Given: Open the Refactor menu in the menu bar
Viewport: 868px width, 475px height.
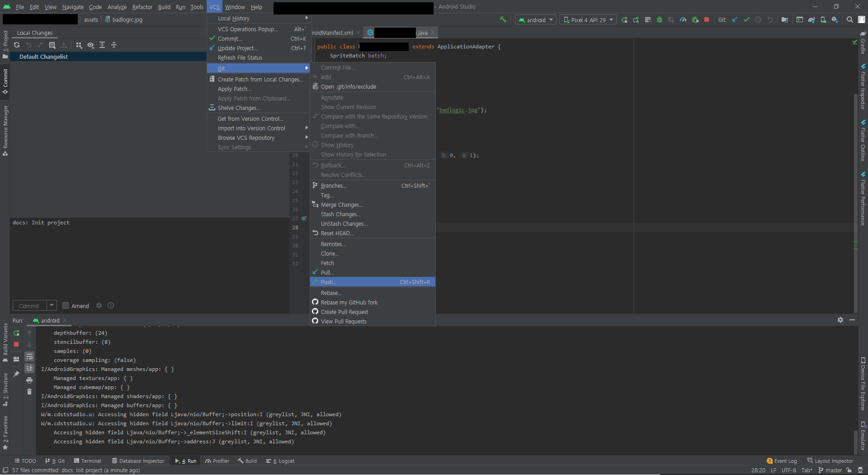Looking at the screenshot, I should pyautogui.click(x=142, y=7).
